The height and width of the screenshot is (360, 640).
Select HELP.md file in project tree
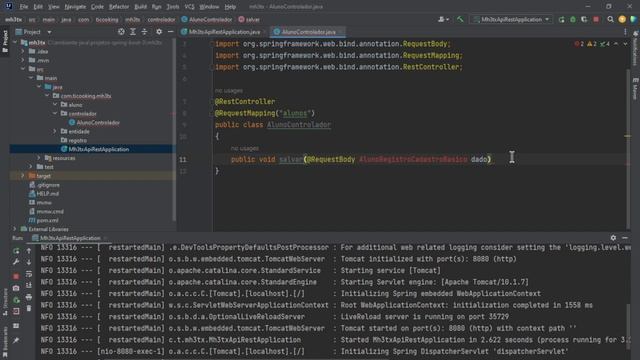(47, 193)
